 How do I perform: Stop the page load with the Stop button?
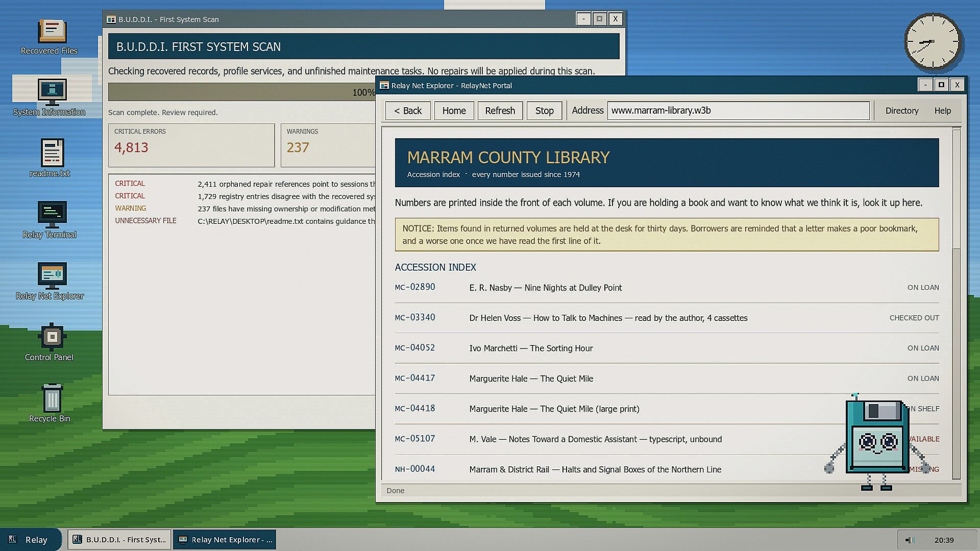click(544, 111)
